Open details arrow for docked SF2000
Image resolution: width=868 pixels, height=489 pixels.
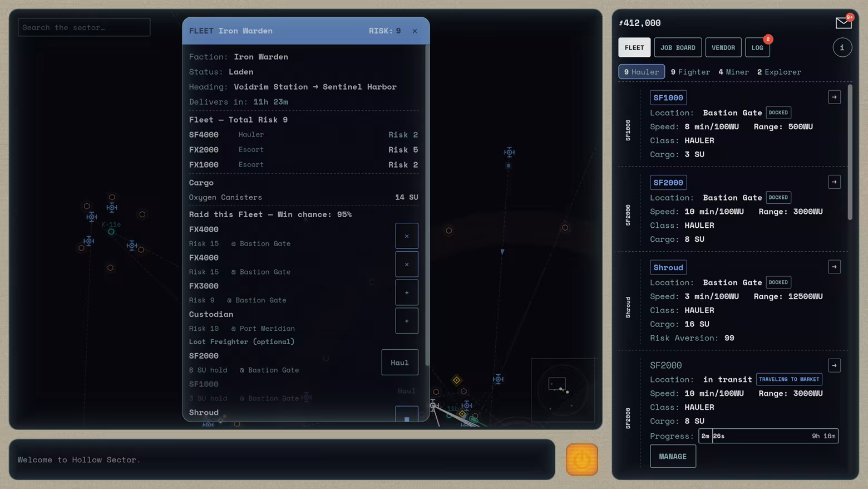(x=834, y=182)
